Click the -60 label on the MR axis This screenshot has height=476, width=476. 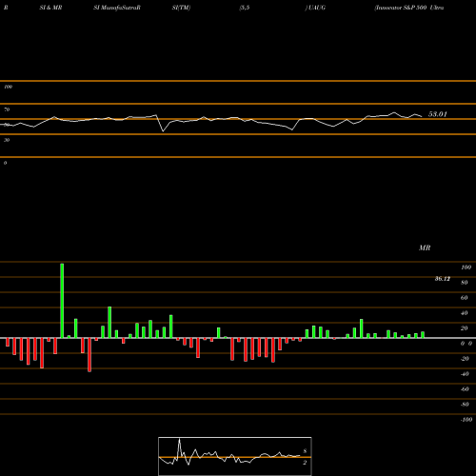click(465, 389)
